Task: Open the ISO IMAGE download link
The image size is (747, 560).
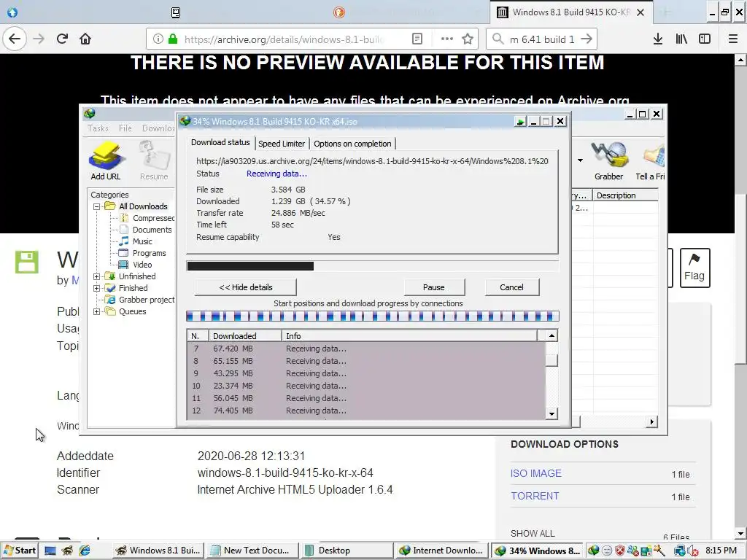Action: [536, 473]
